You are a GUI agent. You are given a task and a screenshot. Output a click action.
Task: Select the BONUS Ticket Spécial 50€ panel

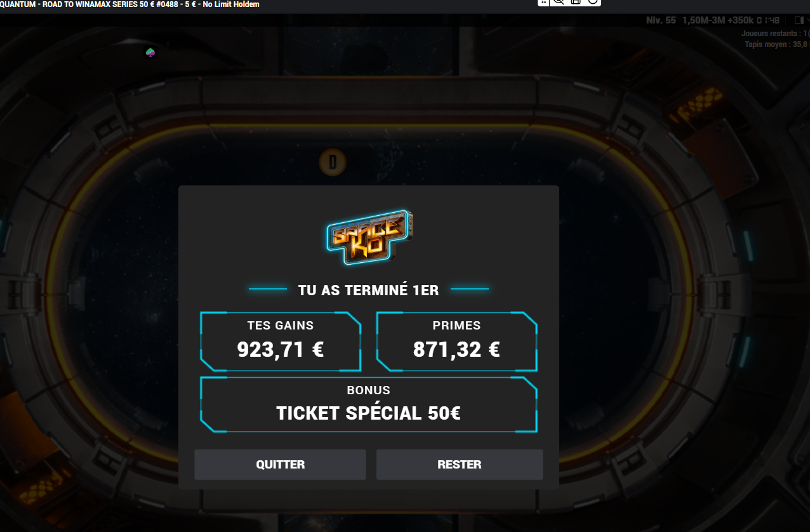[x=369, y=404]
